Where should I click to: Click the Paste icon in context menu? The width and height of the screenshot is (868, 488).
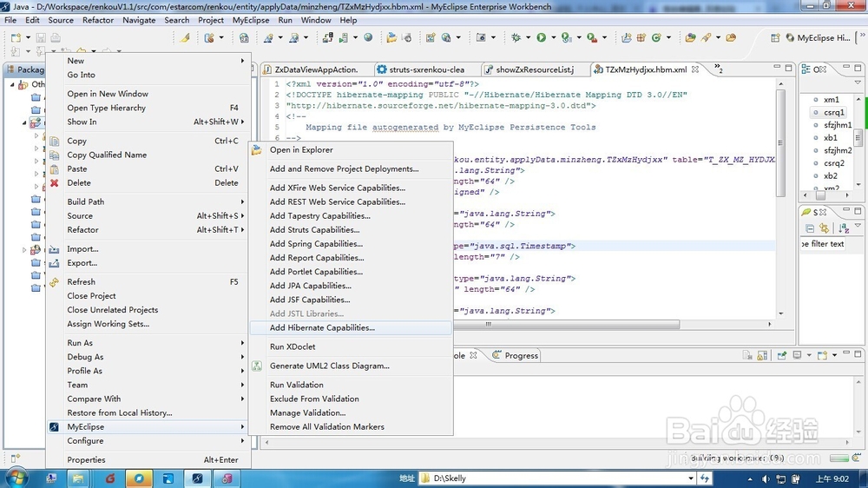point(54,169)
